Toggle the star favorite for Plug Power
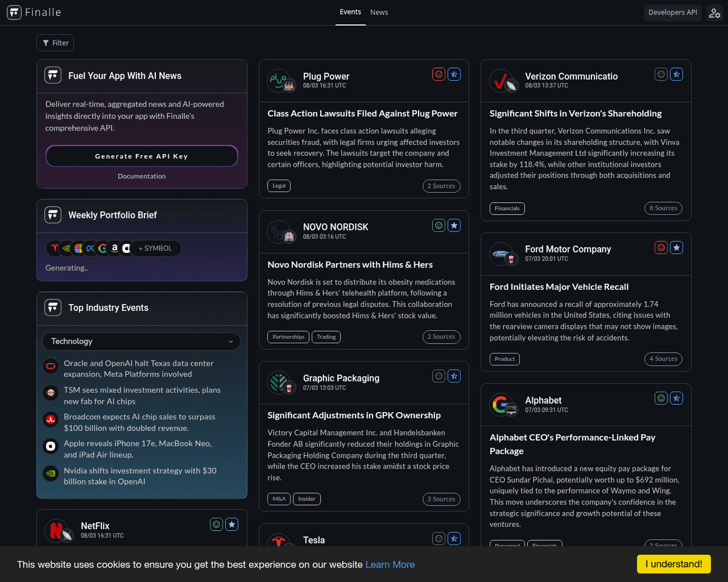This screenshot has height=582, width=728. point(454,74)
